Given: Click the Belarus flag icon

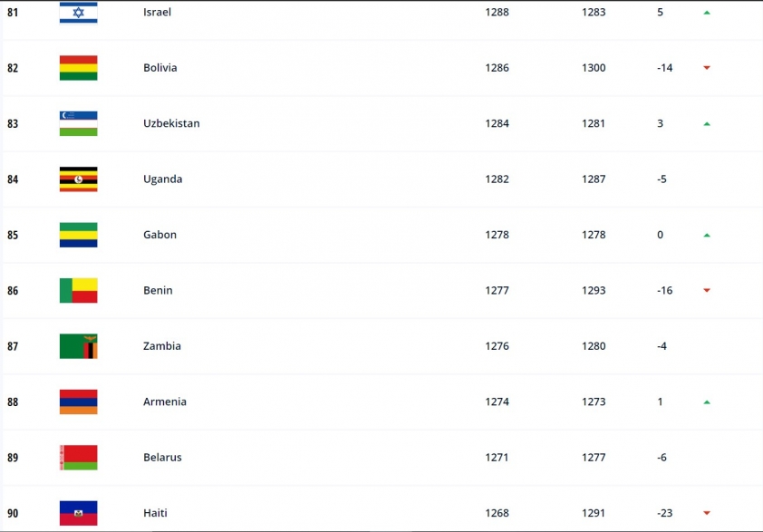Looking at the screenshot, I should coord(78,458).
